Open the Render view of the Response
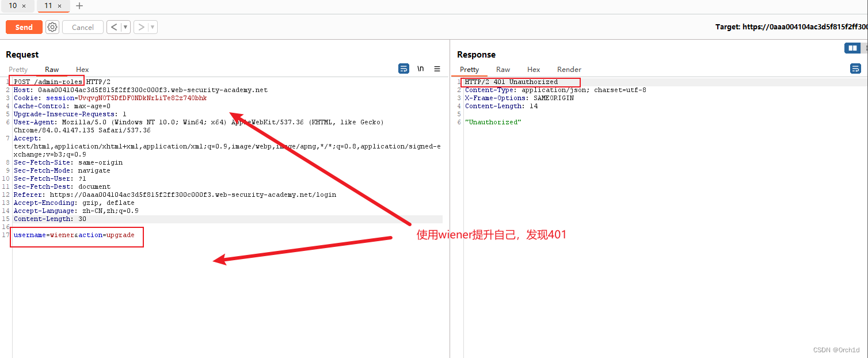 coord(569,69)
